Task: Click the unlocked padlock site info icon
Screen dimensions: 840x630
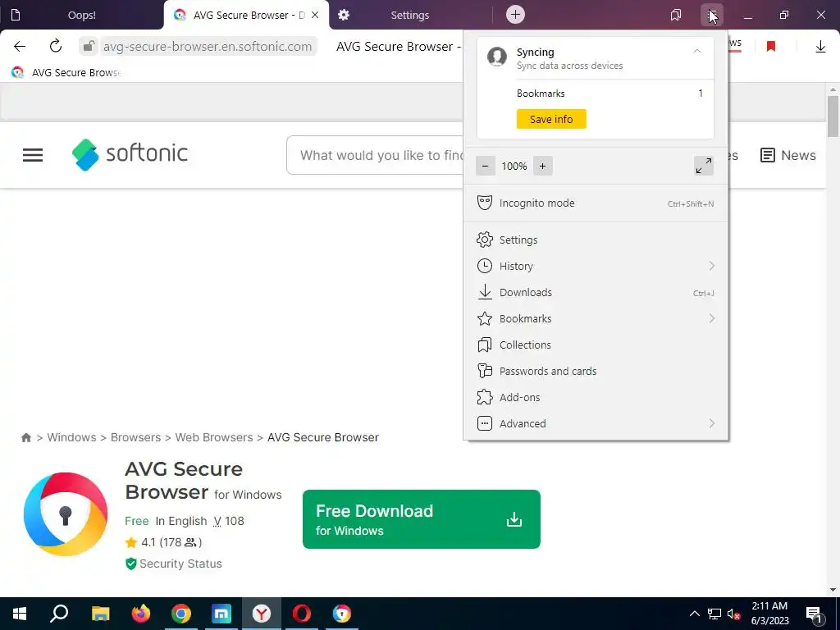Action: [89, 47]
